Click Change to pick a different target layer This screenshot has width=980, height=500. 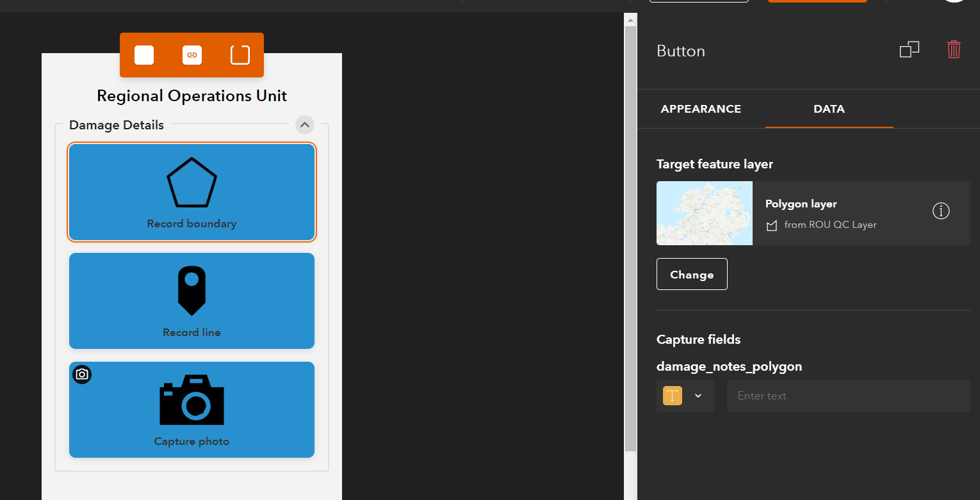(692, 274)
